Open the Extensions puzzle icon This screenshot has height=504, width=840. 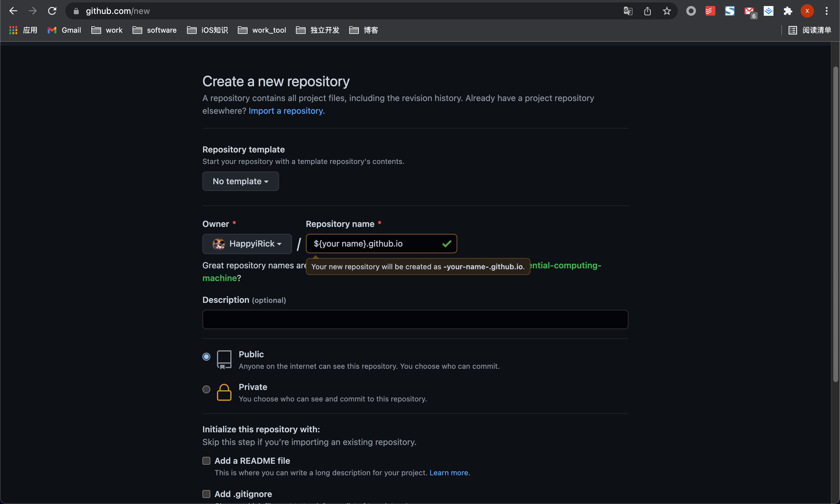(788, 11)
